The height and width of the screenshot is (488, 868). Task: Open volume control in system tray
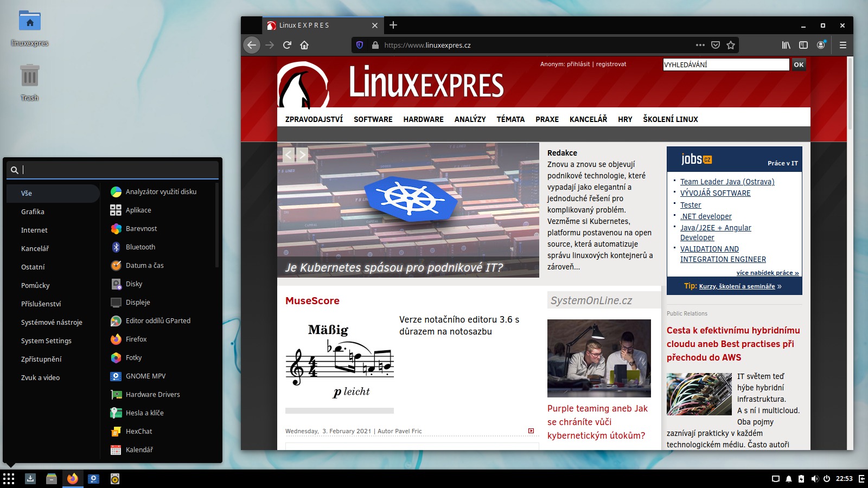pyautogui.click(x=814, y=479)
